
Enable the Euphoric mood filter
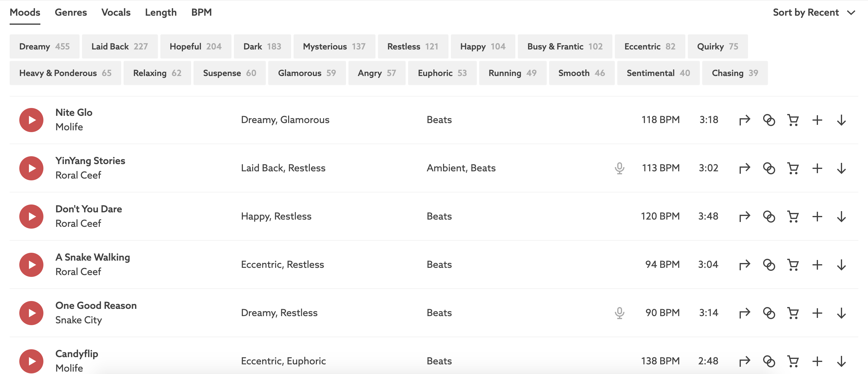click(442, 73)
